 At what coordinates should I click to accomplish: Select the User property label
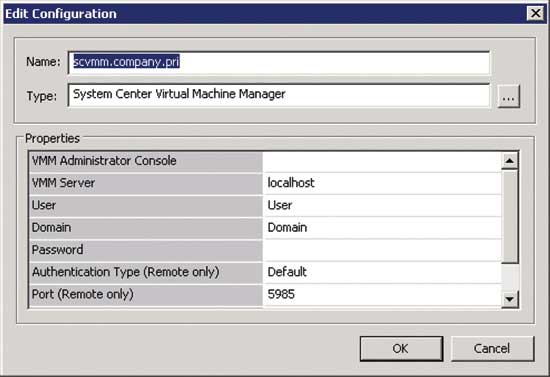click(x=146, y=206)
